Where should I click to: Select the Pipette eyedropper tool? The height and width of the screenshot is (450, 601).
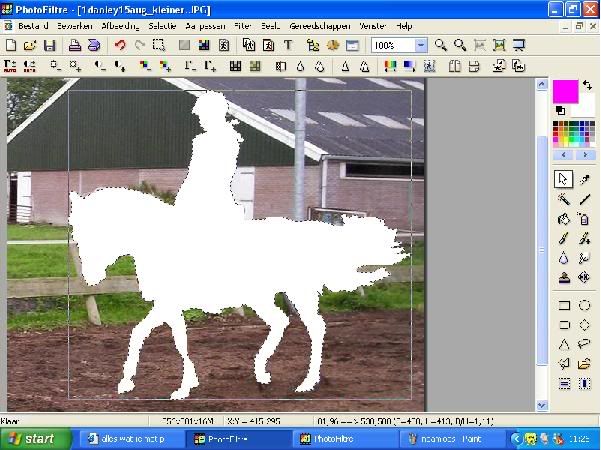click(585, 179)
